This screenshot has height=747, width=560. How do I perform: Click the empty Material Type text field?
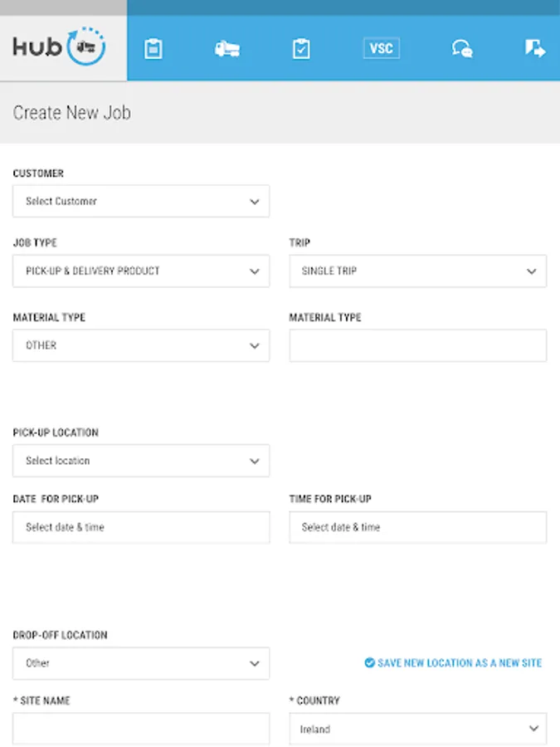click(417, 345)
